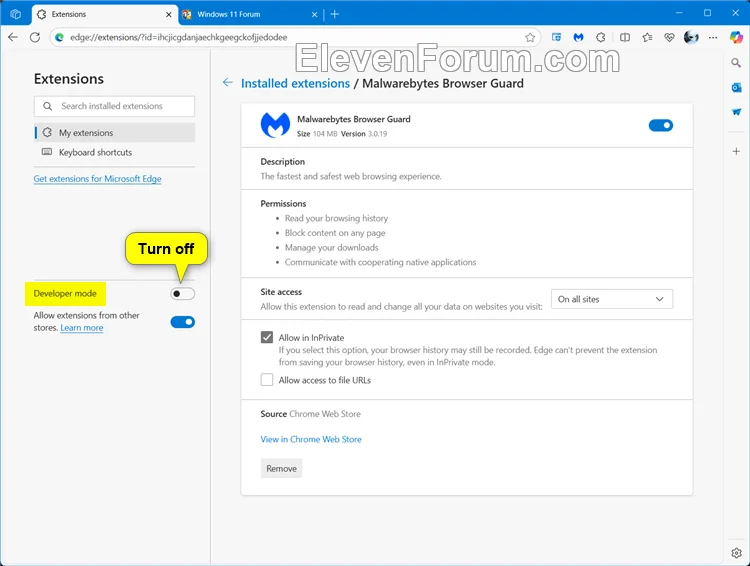Add a sidebar app plus icon
The width and height of the screenshot is (750, 566).
pyautogui.click(x=736, y=151)
